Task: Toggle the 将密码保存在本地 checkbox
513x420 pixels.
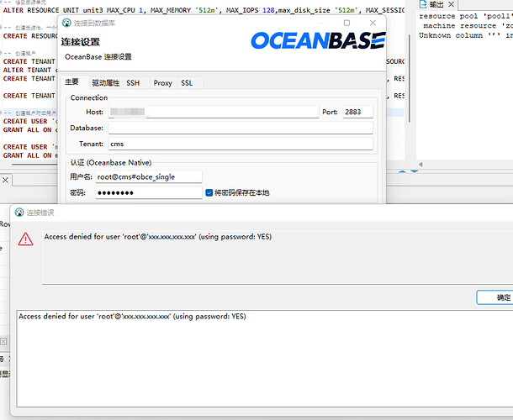Action: click(x=209, y=193)
